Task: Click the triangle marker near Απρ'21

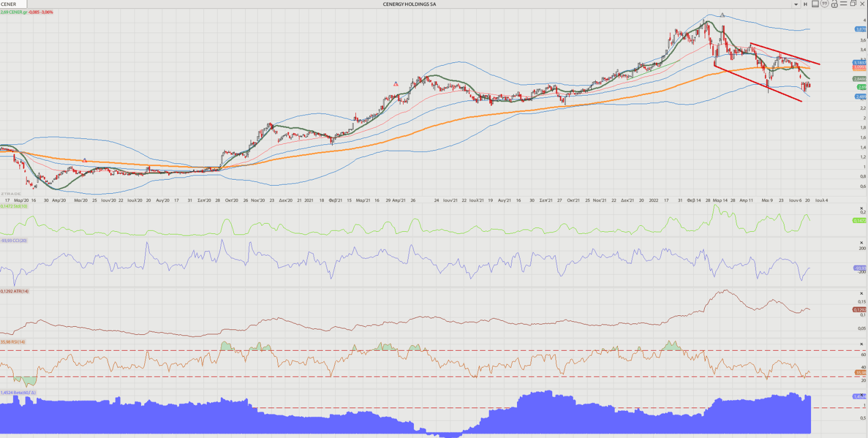Action: click(x=396, y=84)
